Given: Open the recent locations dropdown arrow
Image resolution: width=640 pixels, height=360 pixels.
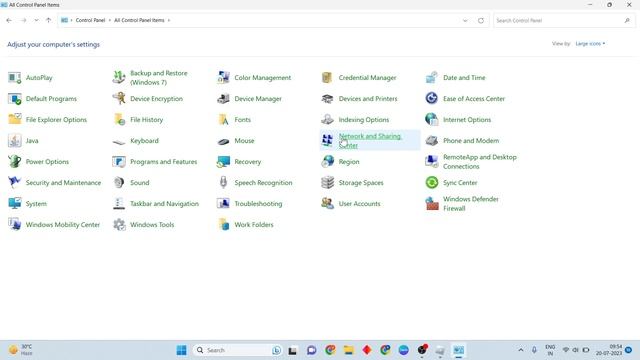Looking at the screenshot, I should coord(36,20).
